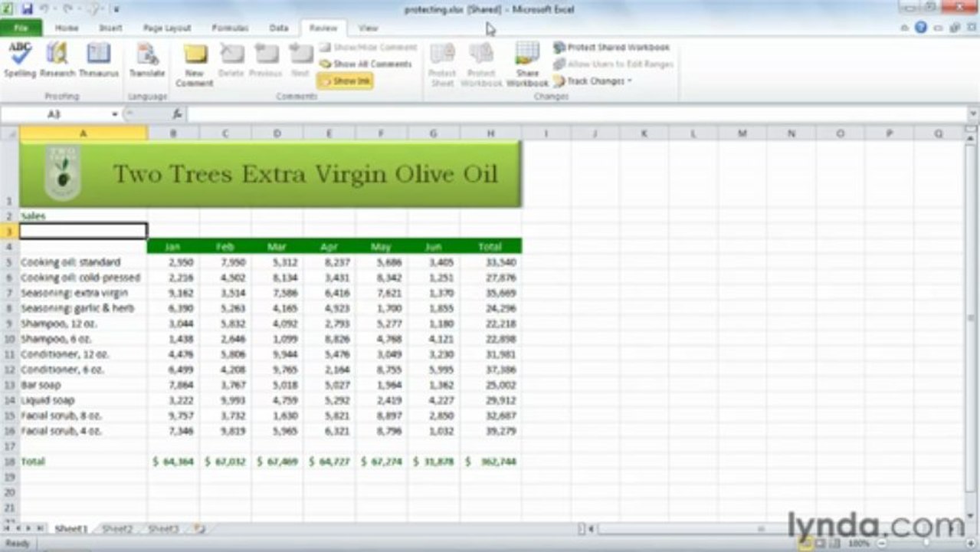This screenshot has width=980, height=552.
Task: Select the cell Cooking oil: standard
Action: tap(84, 262)
